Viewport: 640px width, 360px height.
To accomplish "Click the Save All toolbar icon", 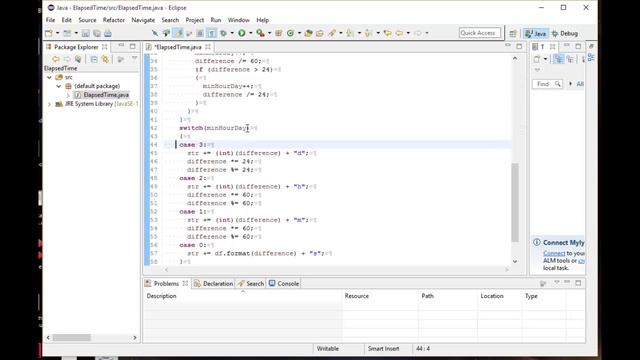I will [x=97, y=33].
